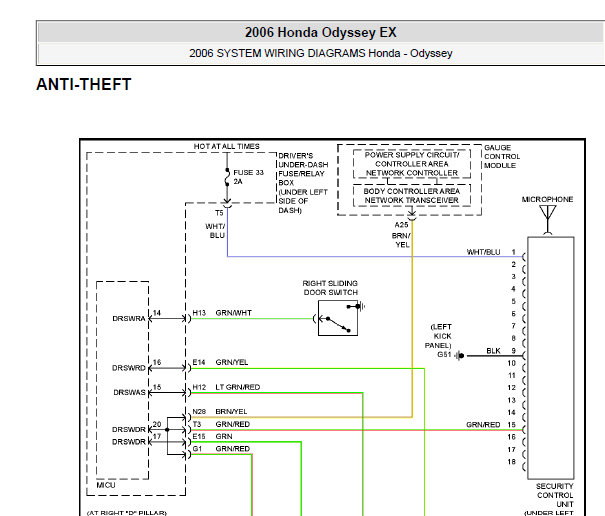Click the "BRN/YEL" label below A25

tap(401, 240)
